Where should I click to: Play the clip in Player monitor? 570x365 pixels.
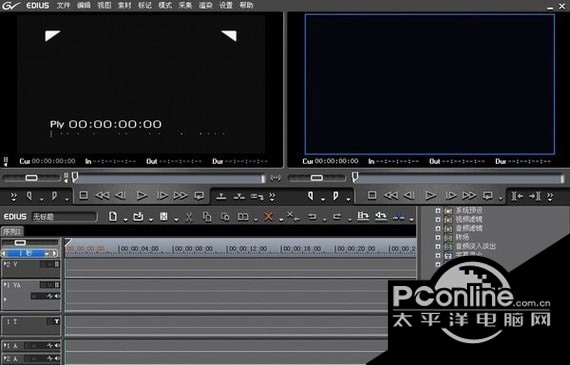(142, 196)
